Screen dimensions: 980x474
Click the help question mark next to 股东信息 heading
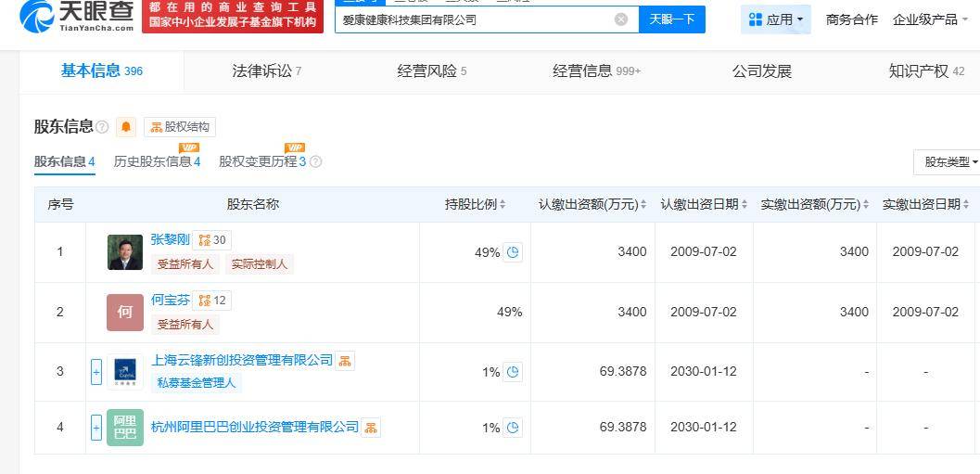[x=102, y=127]
